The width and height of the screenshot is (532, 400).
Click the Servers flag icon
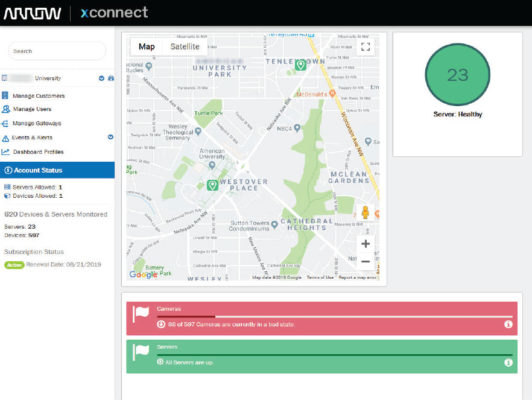[141, 352]
